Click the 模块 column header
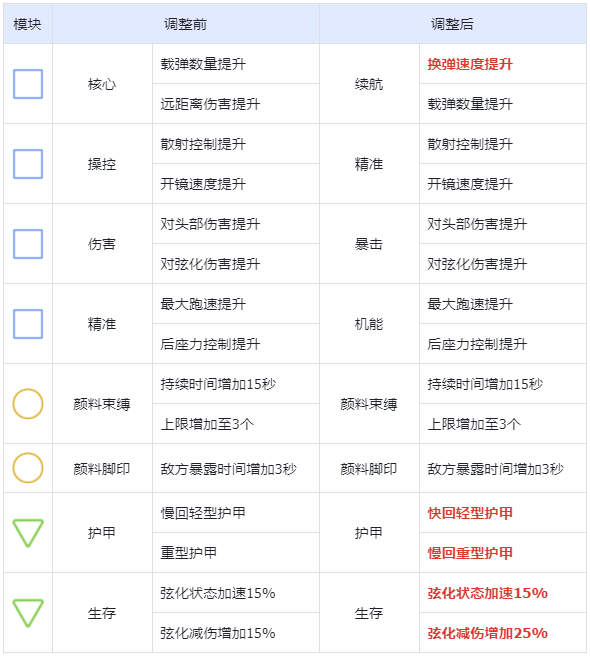 [28, 24]
